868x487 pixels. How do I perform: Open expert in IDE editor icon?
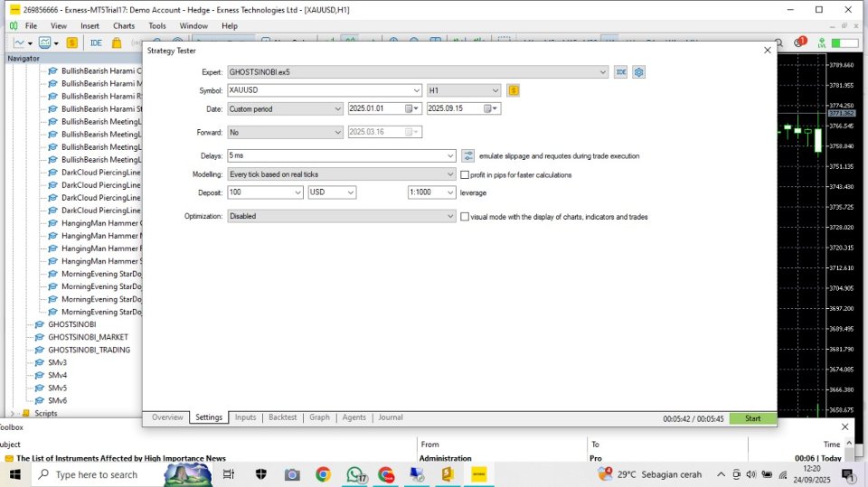click(x=620, y=72)
